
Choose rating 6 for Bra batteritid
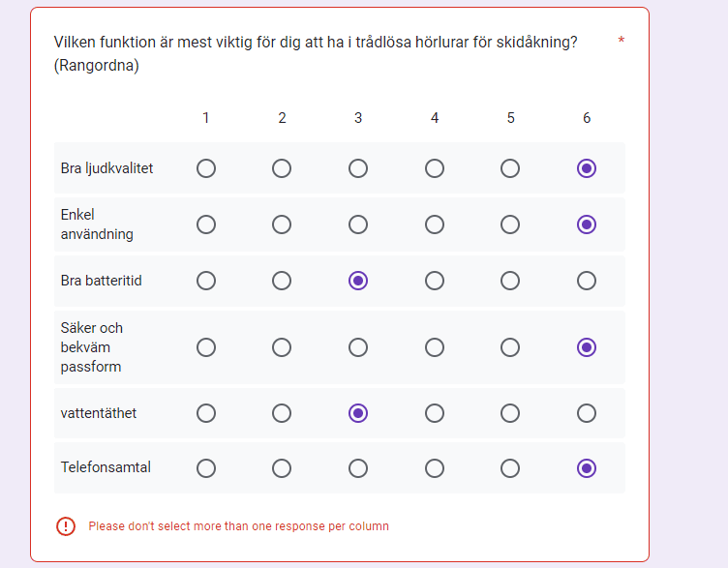pos(587,281)
